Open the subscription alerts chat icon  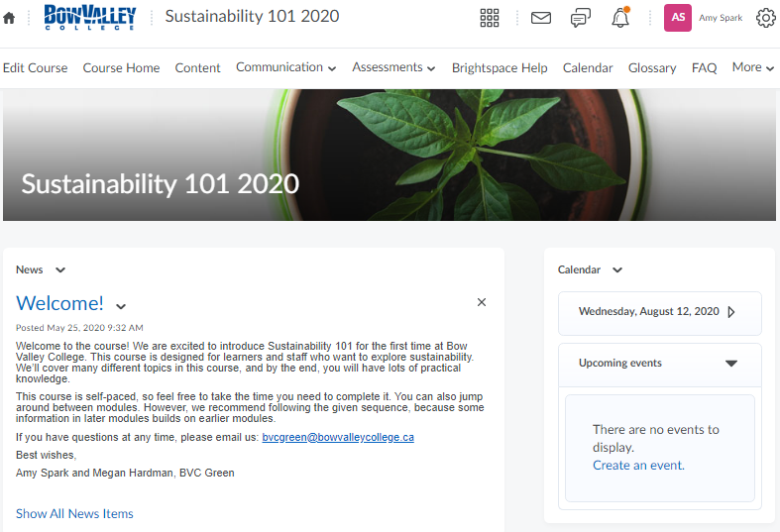[581, 18]
